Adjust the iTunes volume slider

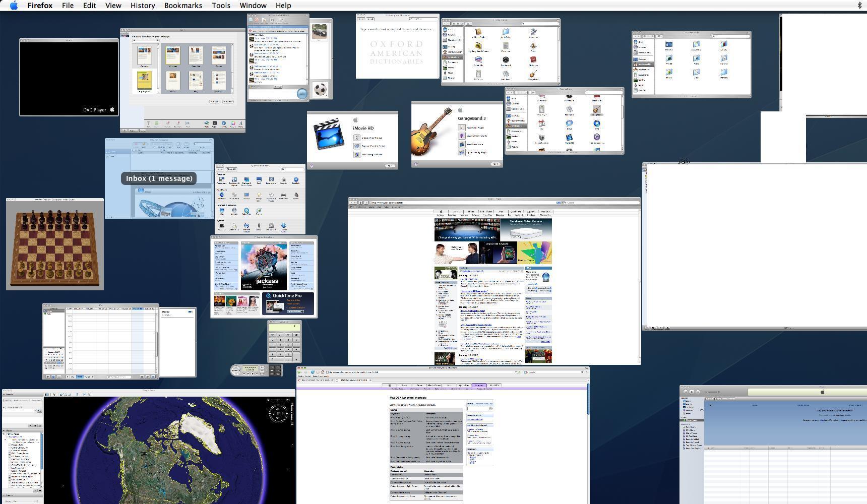(711, 392)
